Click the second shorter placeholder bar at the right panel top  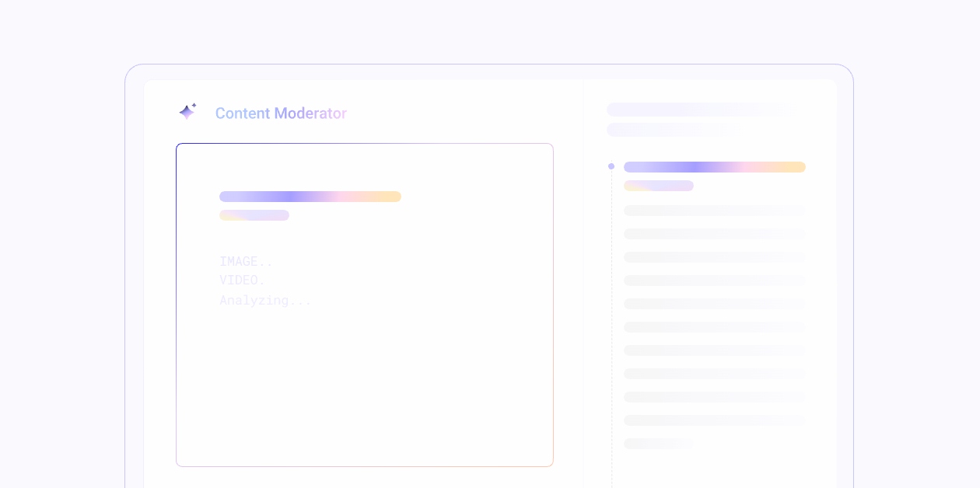click(670, 129)
